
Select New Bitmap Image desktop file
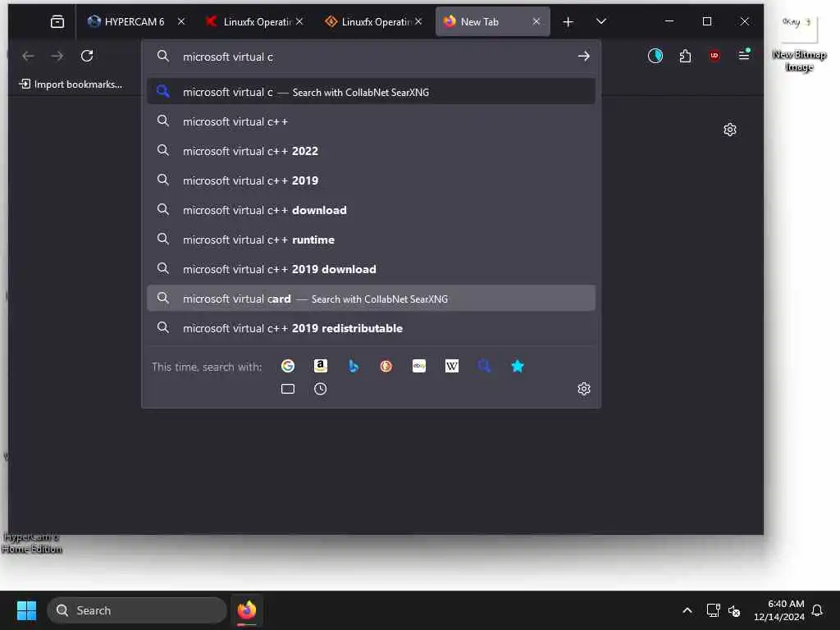tap(799, 44)
